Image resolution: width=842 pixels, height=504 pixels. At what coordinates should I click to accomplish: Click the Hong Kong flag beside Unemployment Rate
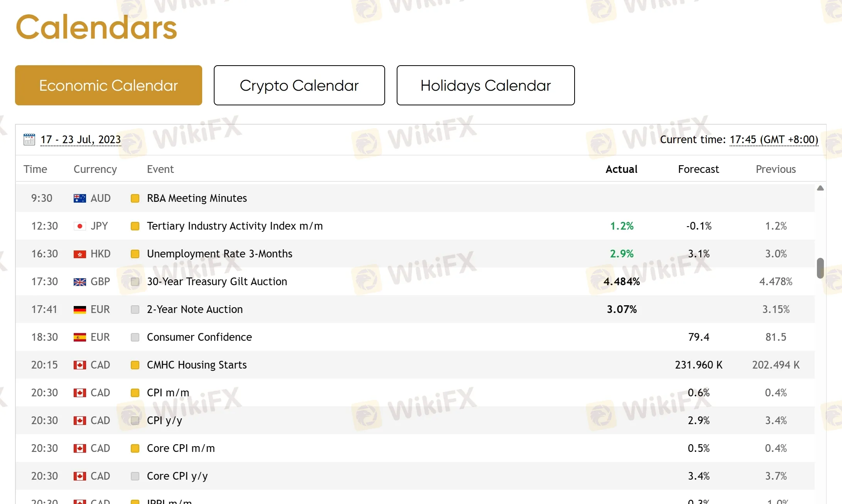click(79, 254)
